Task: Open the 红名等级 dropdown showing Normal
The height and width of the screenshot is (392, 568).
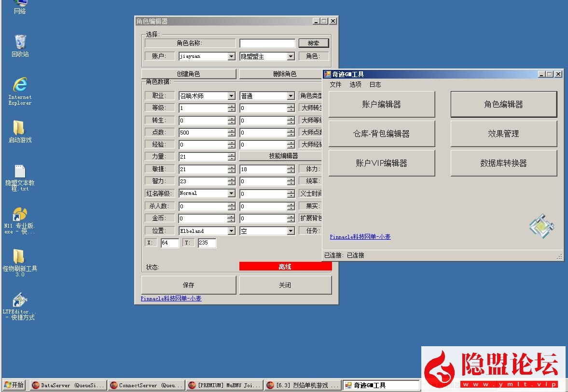Action: coord(231,193)
